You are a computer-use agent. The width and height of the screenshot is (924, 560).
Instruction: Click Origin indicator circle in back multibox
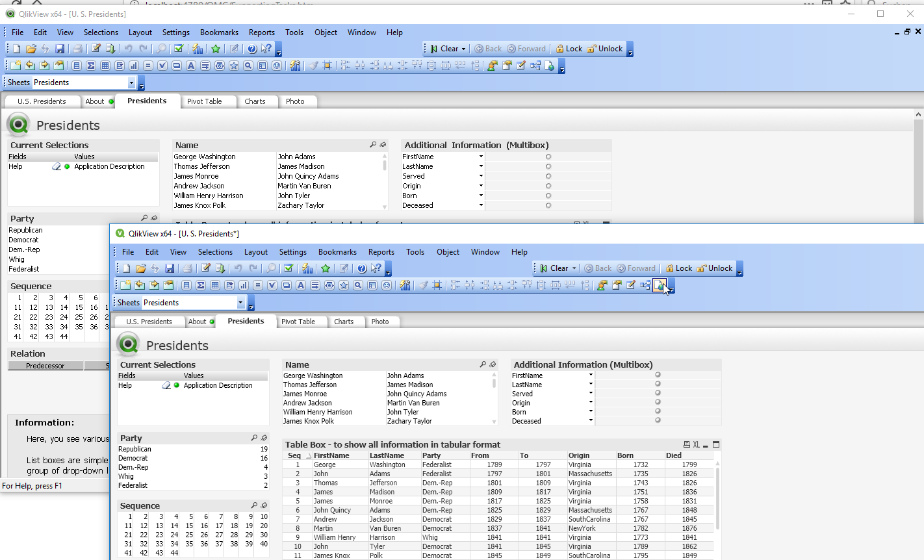(548, 186)
